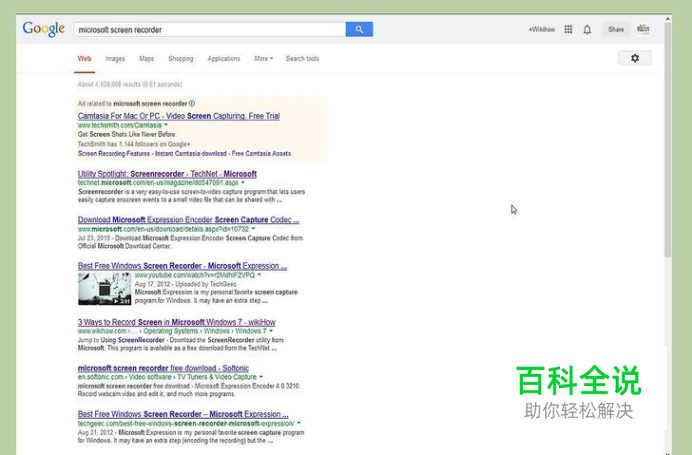
Task: Switch to the Maps tab
Action: (147, 59)
